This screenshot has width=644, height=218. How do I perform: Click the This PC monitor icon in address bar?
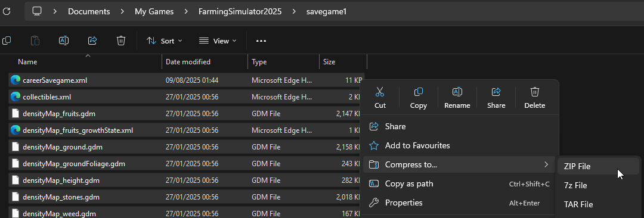pos(37,11)
